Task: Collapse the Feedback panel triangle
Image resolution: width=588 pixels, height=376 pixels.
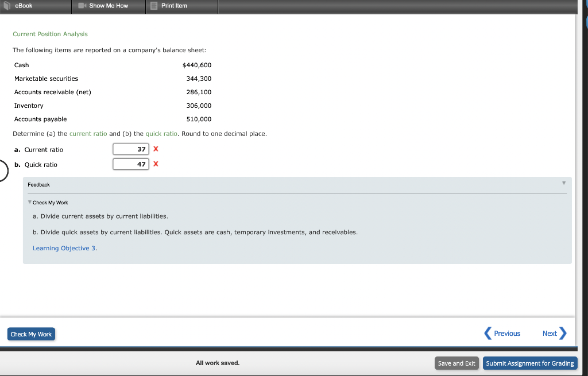Action: pyautogui.click(x=563, y=184)
